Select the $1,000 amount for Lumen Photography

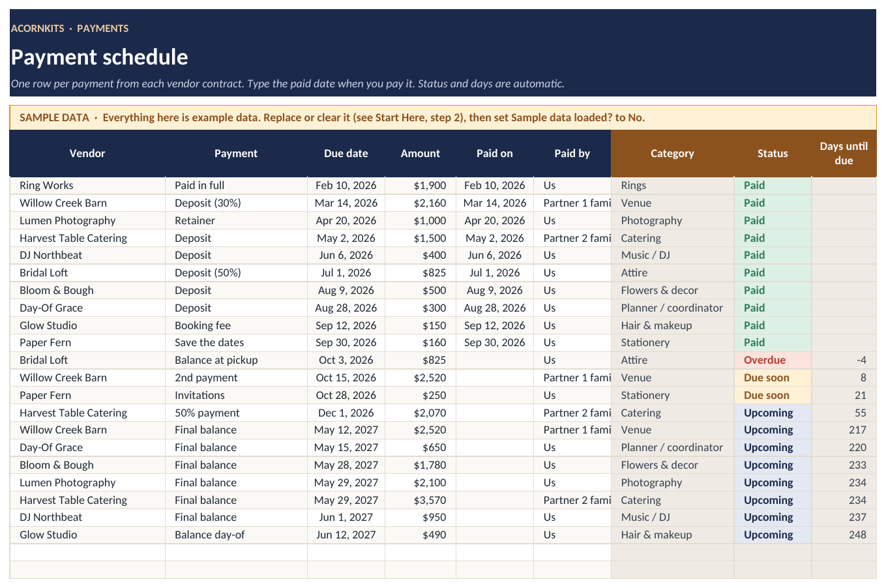pos(421,220)
